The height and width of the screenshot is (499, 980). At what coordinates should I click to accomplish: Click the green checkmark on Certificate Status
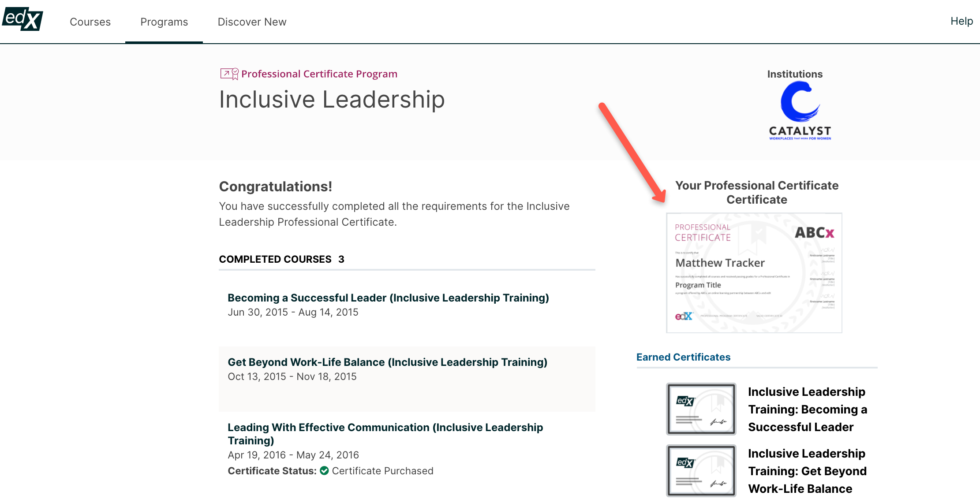pos(324,471)
